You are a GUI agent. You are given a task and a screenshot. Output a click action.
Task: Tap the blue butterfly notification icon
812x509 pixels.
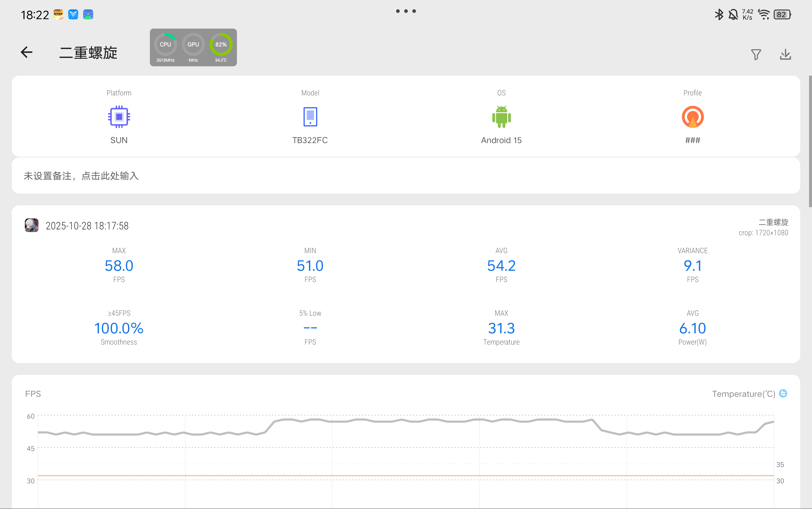click(x=73, y=14)
